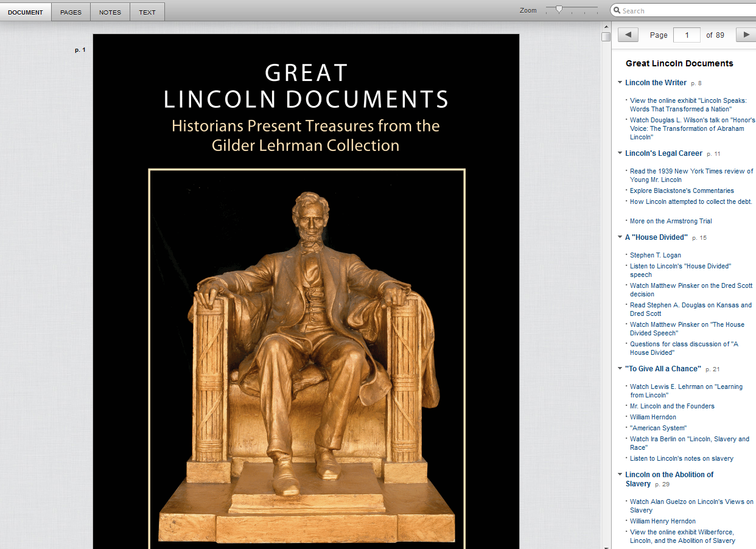Watch Alan Guelzo on Lincoln's Views link

[x=691, y=506]
